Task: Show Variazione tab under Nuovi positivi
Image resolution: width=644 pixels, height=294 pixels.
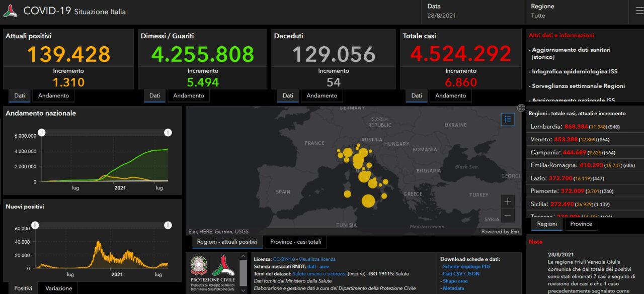Action: pos(59,288)
